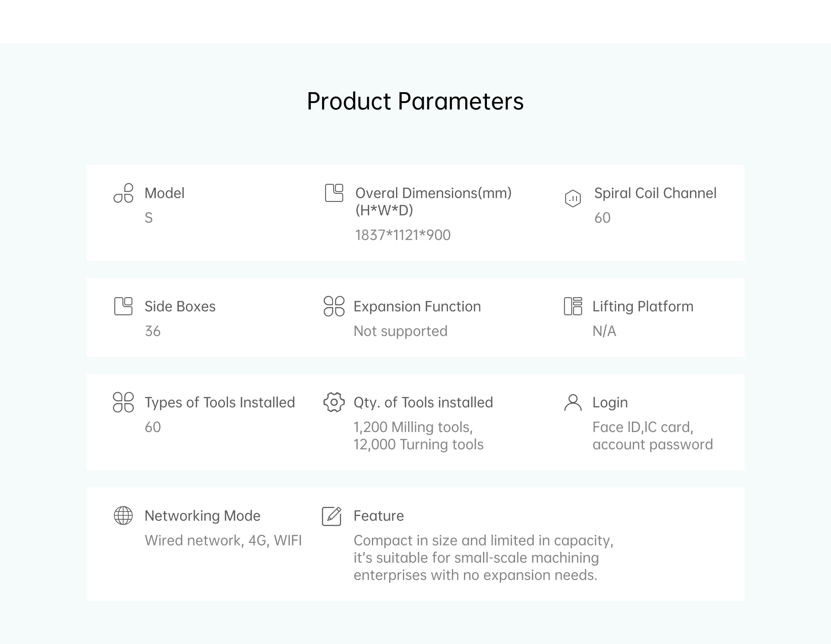Select the 1837*1121*900 dimensions value
This screenshot has height=644, width=831.
click(x=403, y=235)
